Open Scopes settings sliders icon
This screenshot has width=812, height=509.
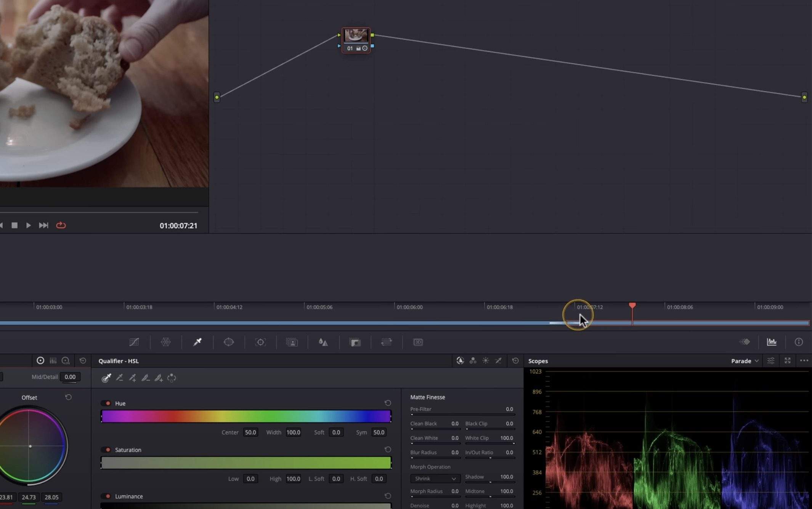click(770, 361)
